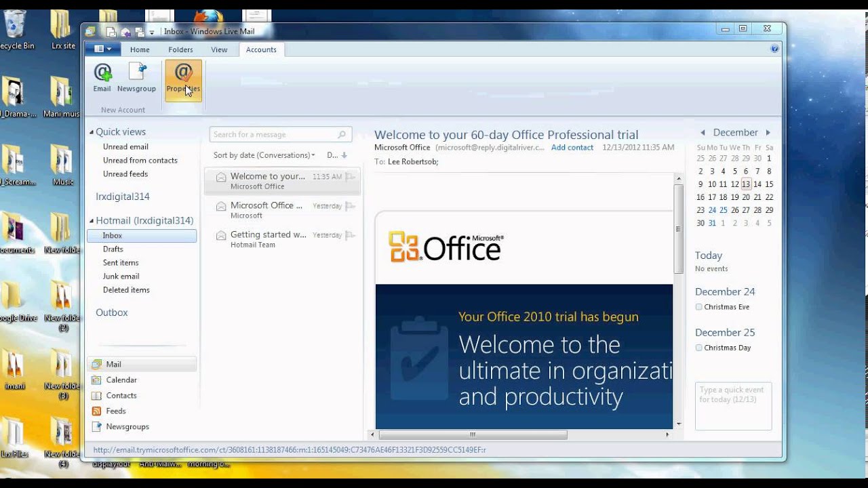Click envelope icon of Microsoft Office message
The width and height of the screenshot is (868, 488).
coord(221,206)
